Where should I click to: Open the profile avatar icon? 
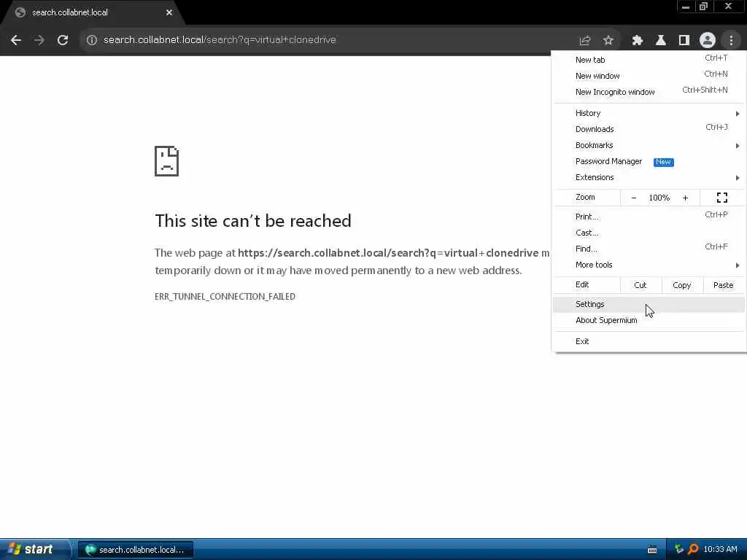(708, 40)
